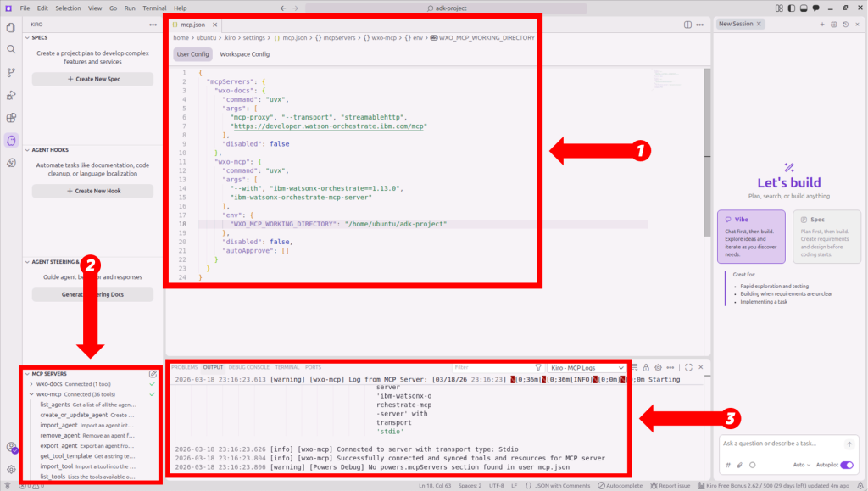Image resolution: width=868 pixels, height=491 pixels.
Task: Open the Extensions view in activity bar
Action: (x=11, y=118)
